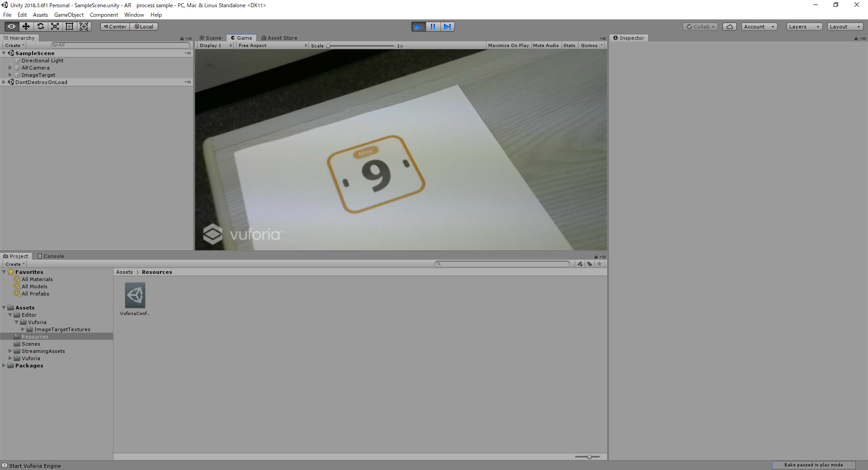Toggle pivot mode Center button
Image resolution: width=868 pixels, height=470 pixels.
click(115, 27)
